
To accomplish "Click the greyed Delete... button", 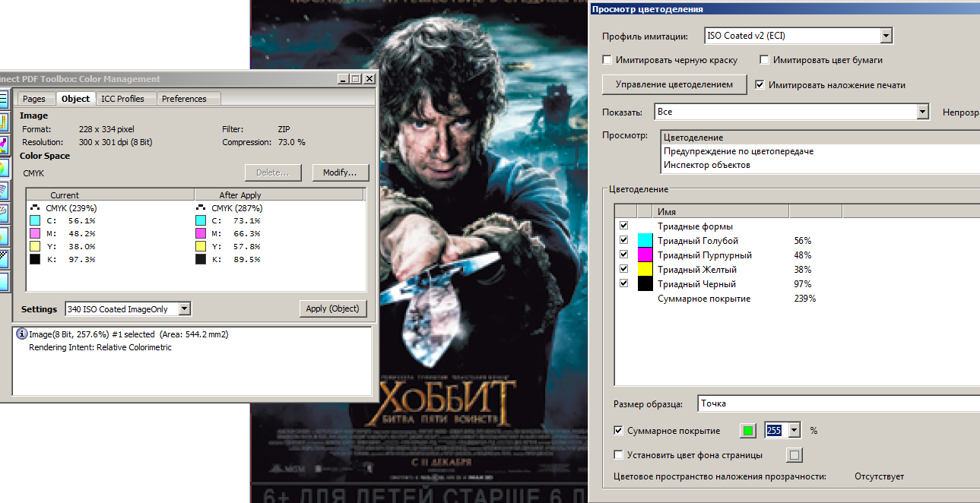I will coord(273,172).
